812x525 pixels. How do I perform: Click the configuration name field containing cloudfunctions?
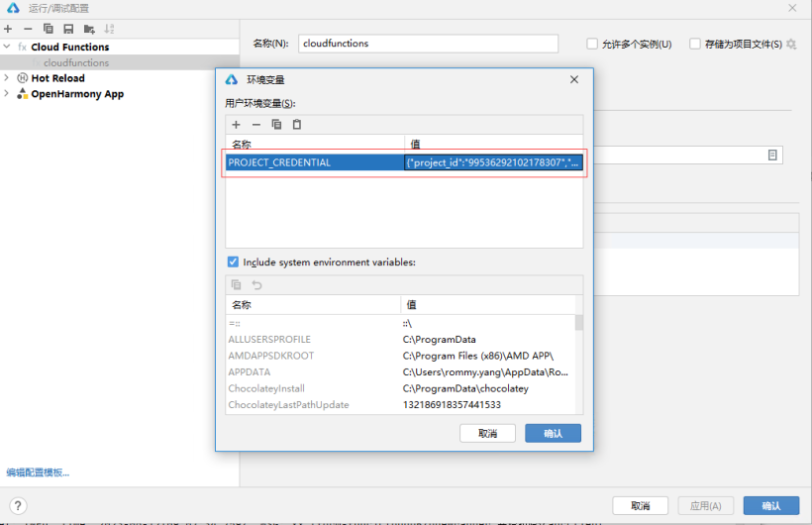[x=428, y=44]
